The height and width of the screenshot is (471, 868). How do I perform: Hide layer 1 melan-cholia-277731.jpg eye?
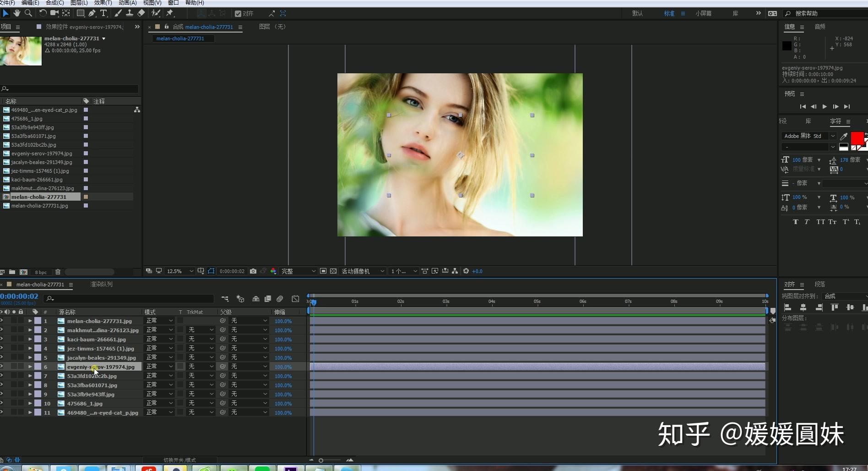(x=1, y=321)
